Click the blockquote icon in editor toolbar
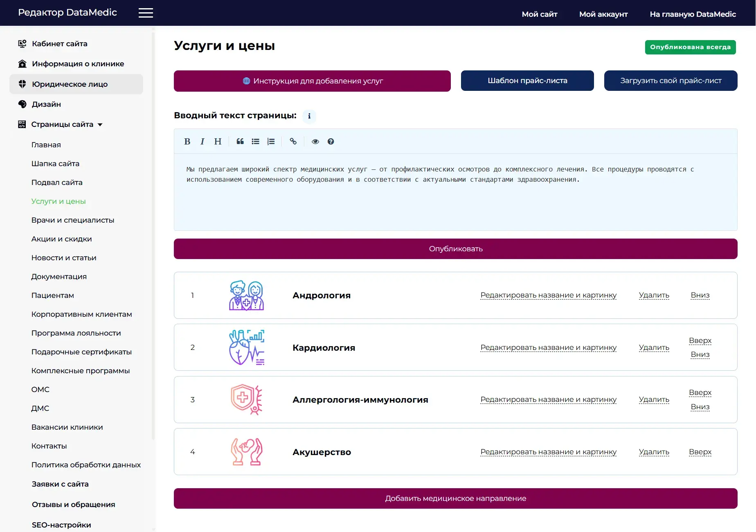 240,142
